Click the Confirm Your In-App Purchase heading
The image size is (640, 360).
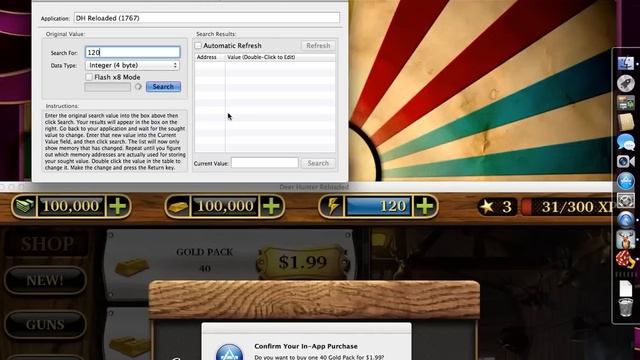click(x=306, y=346)
